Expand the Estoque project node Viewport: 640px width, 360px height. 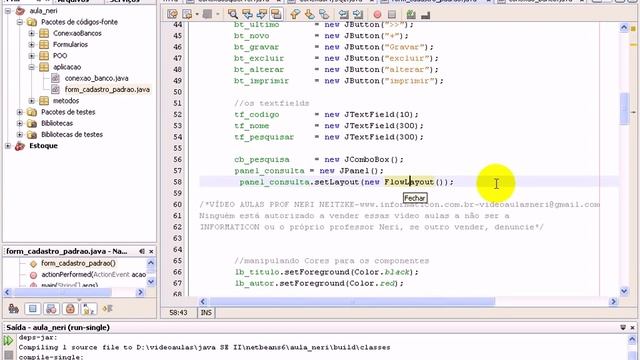(x=8, y=146)
